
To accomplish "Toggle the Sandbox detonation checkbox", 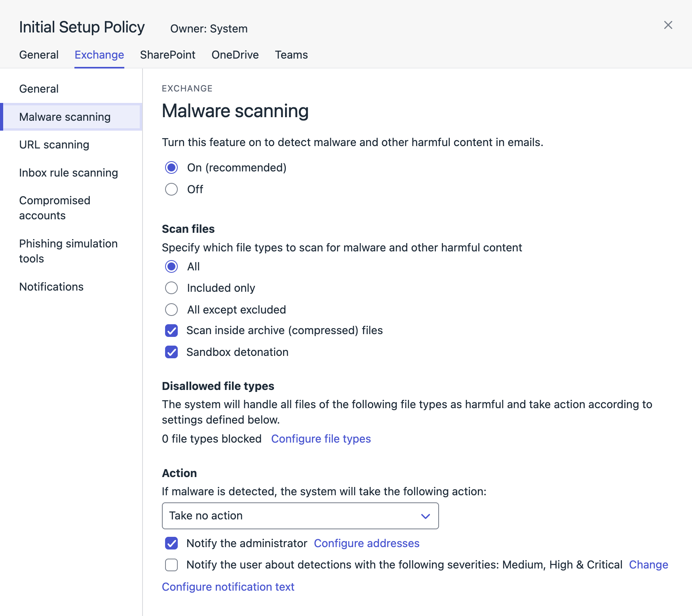I will [x=171, y=352].
